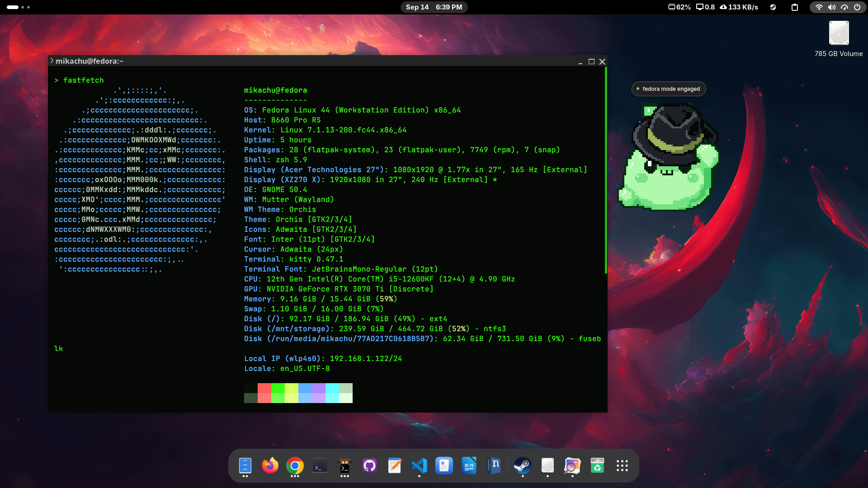Viewport: 868px width, 488px height.
Task: Open the Trash from the dock
Action: click(597, 465)
